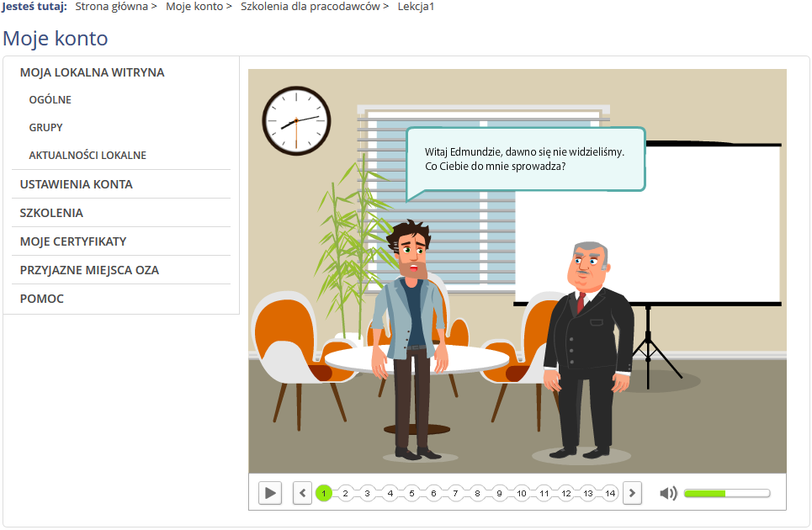Open Przyjazne miejsca OZA
812x530 pixels.
tap(89, 270)
